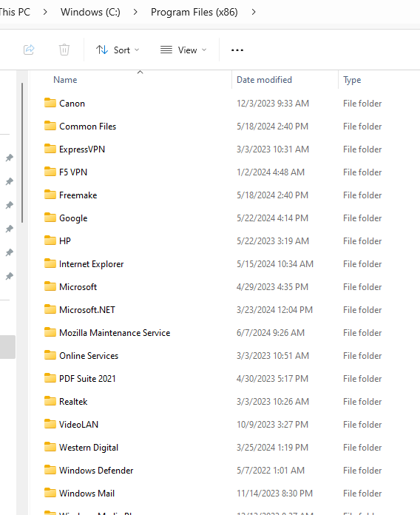
Task: Click date 6/7/2024 9:26 AM
Action: coord(271,333)
